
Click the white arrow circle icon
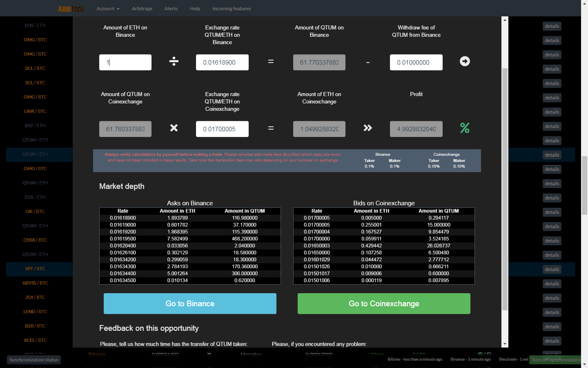click(465, 61)
